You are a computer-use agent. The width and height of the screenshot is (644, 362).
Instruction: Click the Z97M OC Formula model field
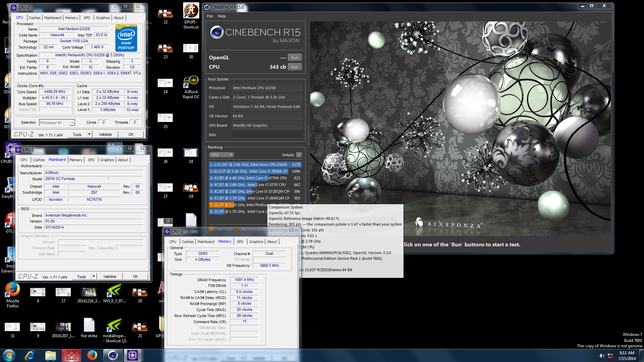click(x=76, y=179)
